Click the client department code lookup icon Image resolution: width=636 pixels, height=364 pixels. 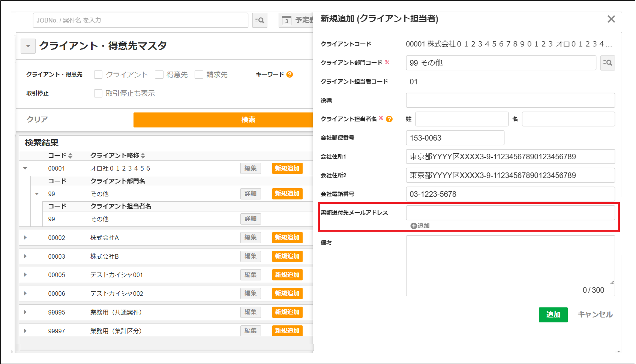tap(607, 63)
